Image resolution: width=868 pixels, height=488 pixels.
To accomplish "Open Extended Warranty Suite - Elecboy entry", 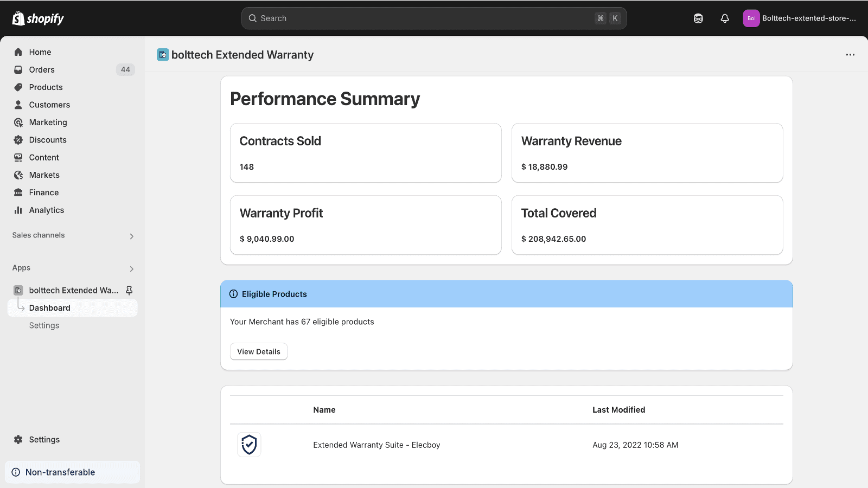I will click(x=376, y=445).
